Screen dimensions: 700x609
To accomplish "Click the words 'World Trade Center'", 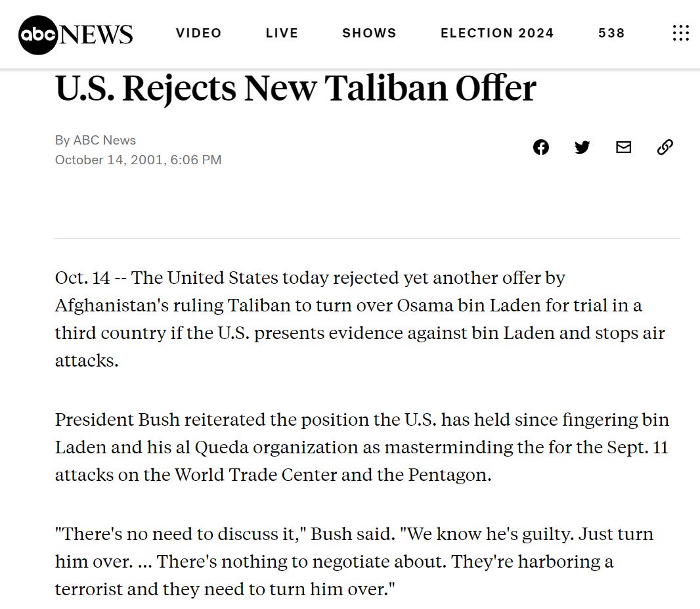I will point(255,474).
